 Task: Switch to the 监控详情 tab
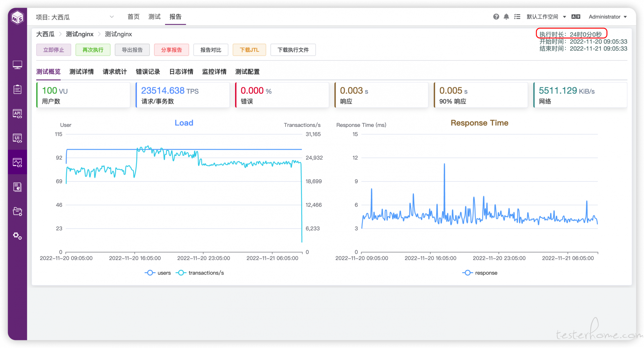(x=214, y=71)
